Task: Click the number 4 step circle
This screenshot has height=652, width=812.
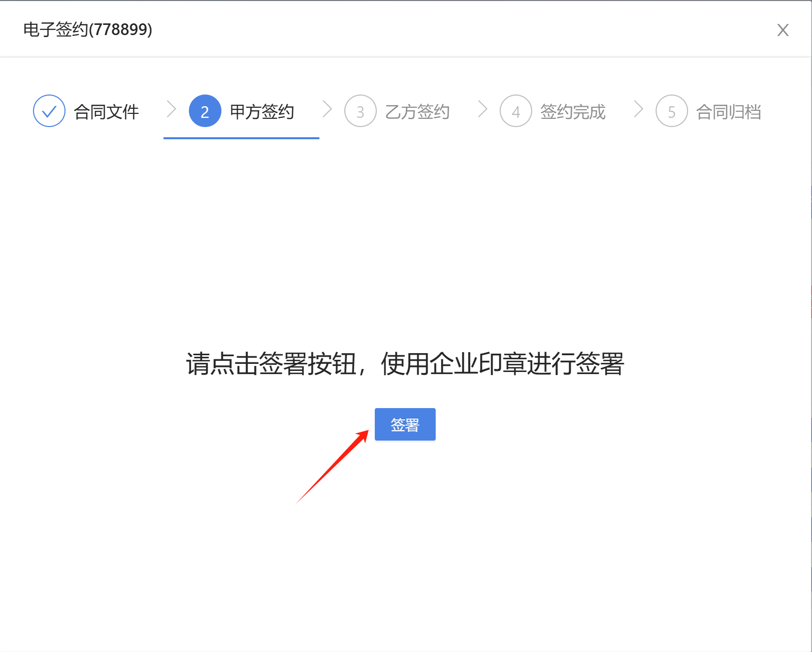Action: (x=515, y=111)
